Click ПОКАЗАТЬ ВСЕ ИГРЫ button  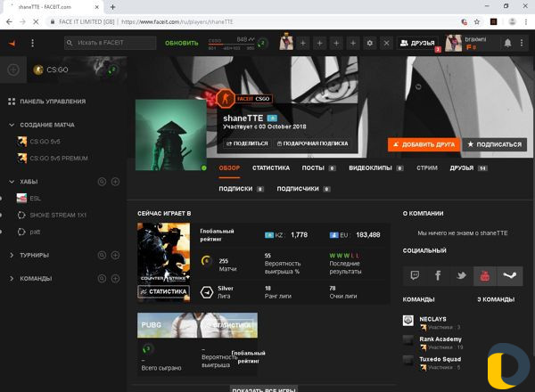point(264,389)
